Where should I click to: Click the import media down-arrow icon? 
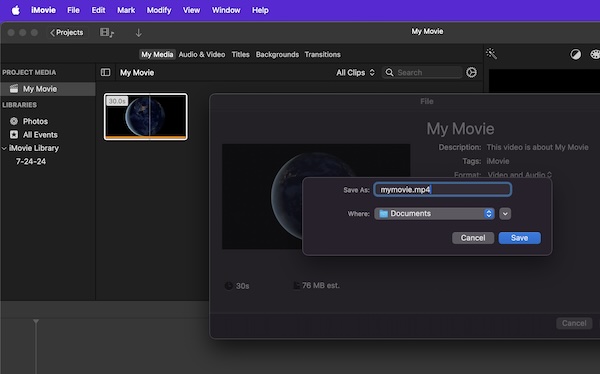(139, 33)
